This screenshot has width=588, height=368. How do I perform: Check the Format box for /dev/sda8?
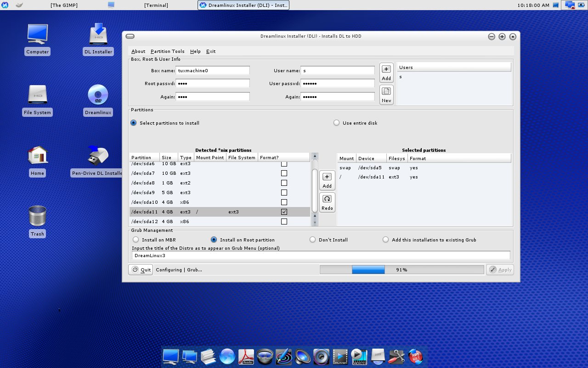click(x=284, y=183)
